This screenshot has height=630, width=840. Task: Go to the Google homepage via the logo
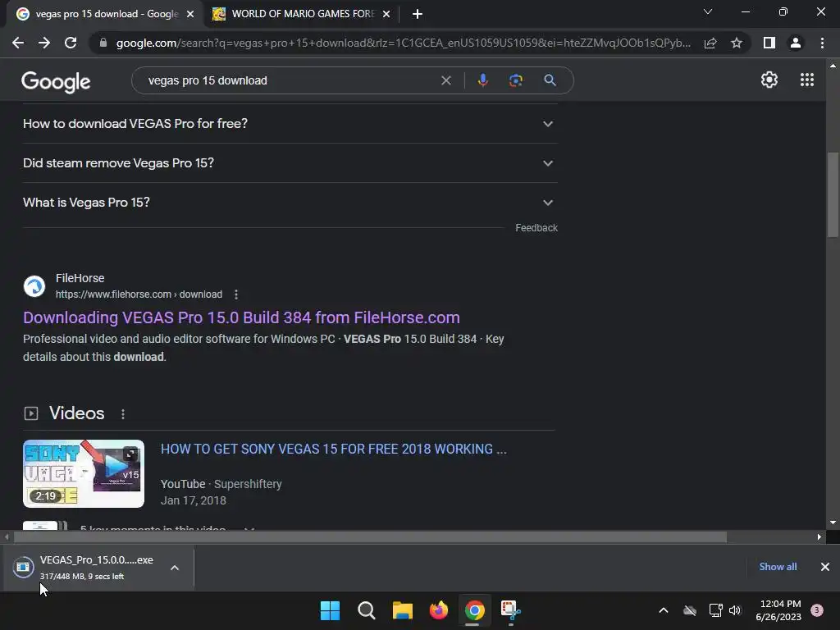click(56, 81)
